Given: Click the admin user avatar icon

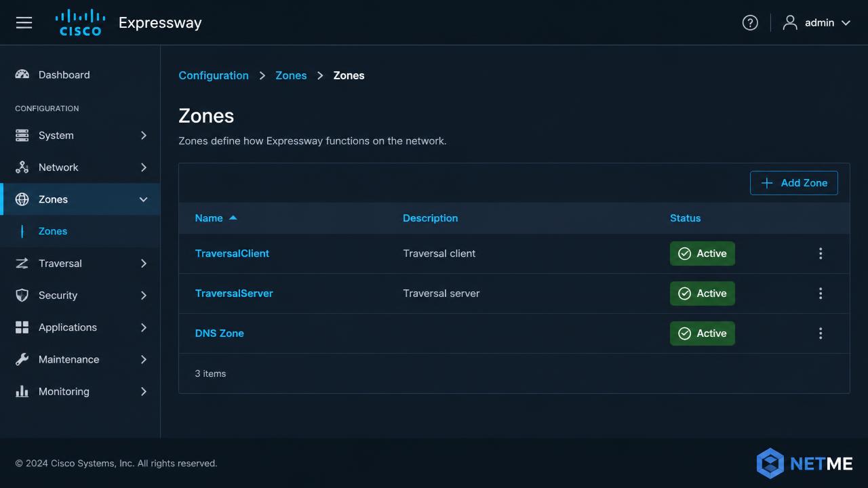Looking at the screenshot, I should 790,22.
